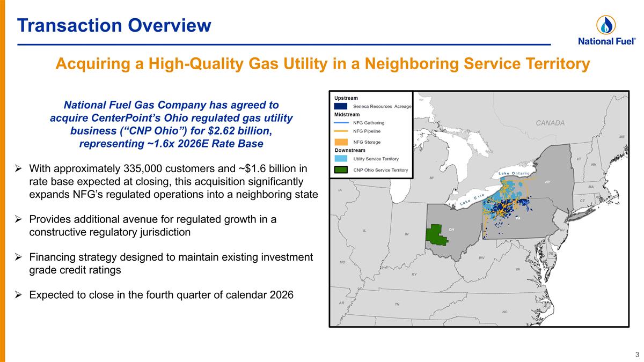The image size is (644, 362).
Task: Click the 'CANADA' map label
Action: point(550,123)
